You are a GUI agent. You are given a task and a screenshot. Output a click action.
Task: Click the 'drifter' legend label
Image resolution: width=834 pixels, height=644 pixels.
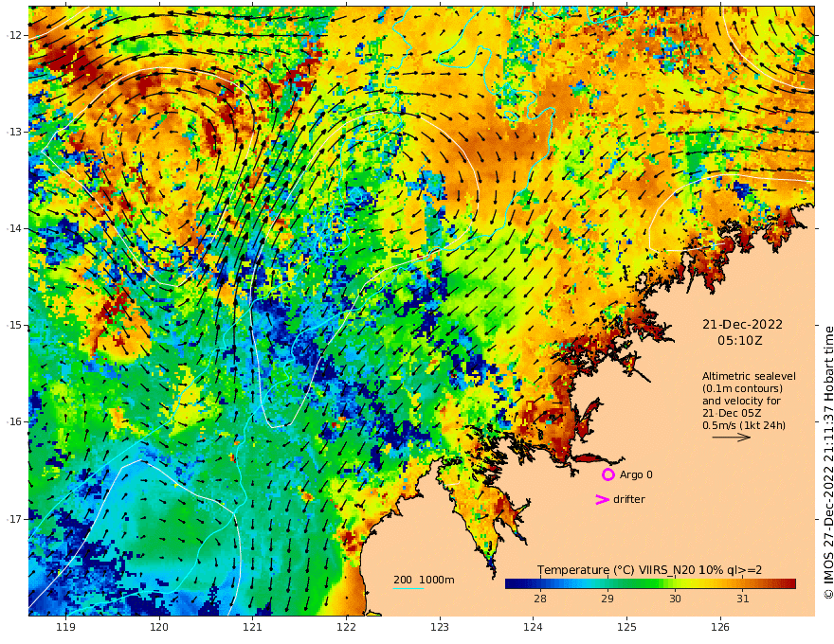pyautogui.click(x=629, y=499)
